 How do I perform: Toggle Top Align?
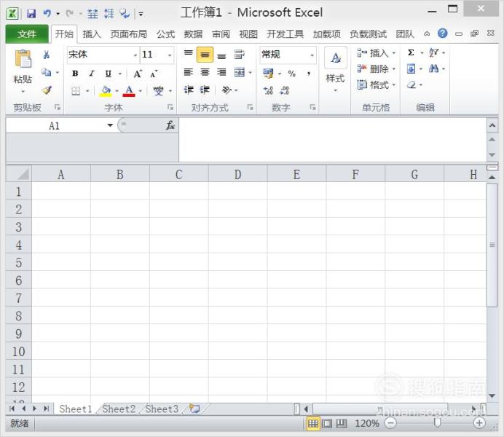(189, 55)
